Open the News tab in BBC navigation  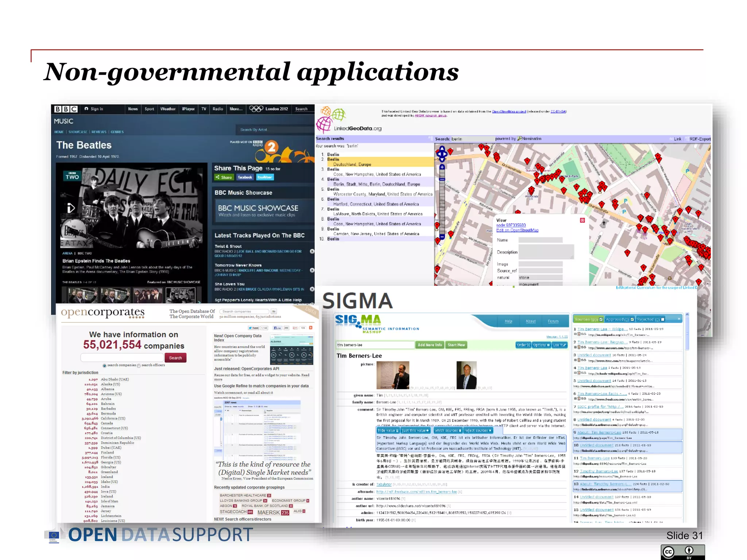tap(133, 109)
